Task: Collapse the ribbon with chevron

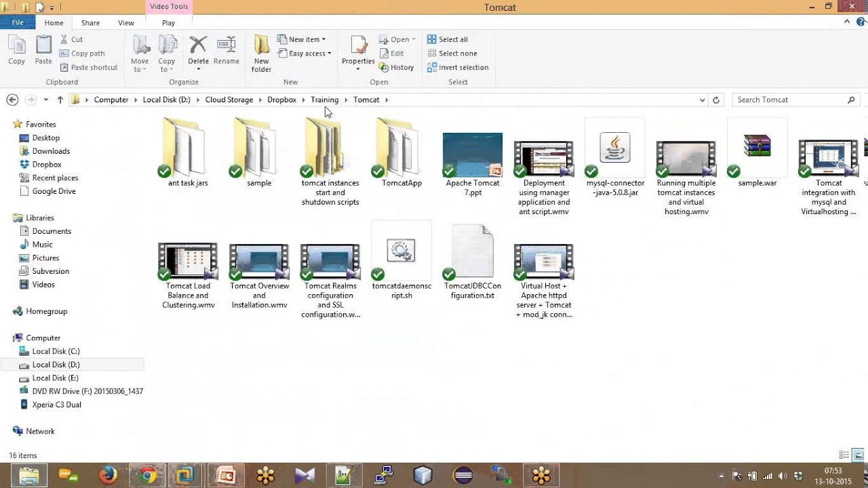Action: pos(847,22)
